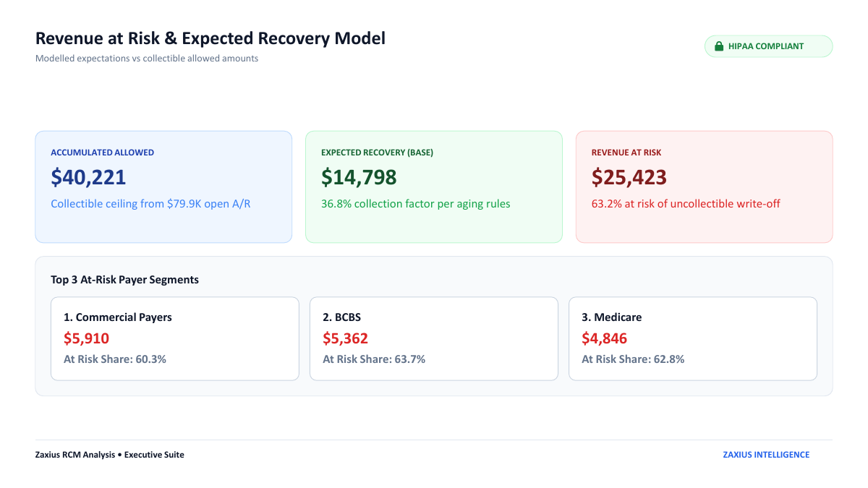Select the $5,362 at-risk amount
868x488 pixels.
click(x=346, y=338)
